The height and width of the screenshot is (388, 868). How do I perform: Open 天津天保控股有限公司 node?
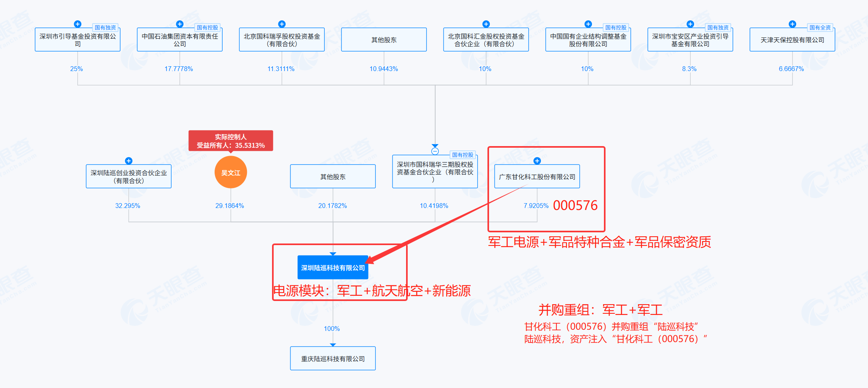(x=793, y=40)
